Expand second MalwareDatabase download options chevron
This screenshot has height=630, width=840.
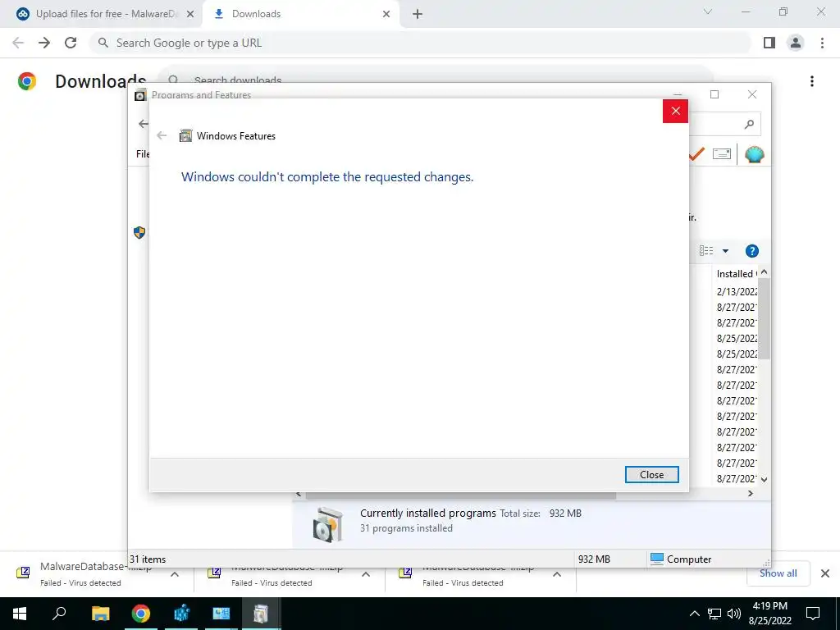(x=366, y=574)
